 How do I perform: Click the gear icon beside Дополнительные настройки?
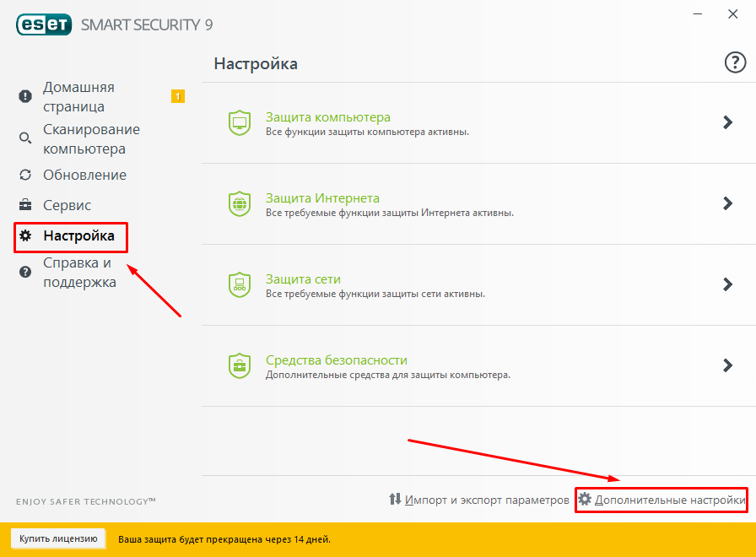585,500
